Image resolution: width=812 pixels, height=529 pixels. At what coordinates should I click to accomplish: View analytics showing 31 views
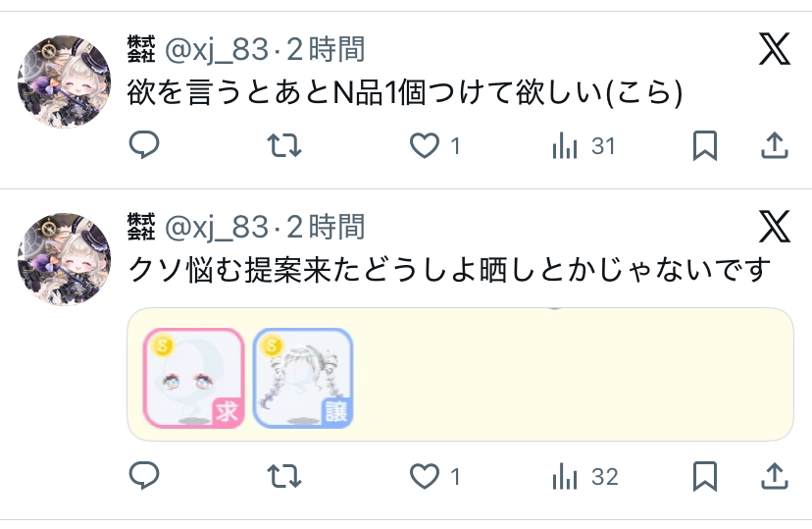point(584,146)
